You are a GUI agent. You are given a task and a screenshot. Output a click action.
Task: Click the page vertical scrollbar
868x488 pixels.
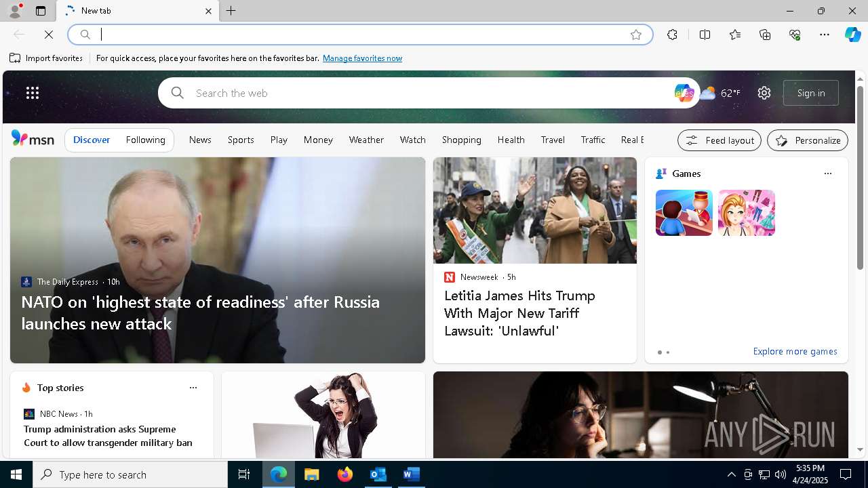click(x=860, y=178)
